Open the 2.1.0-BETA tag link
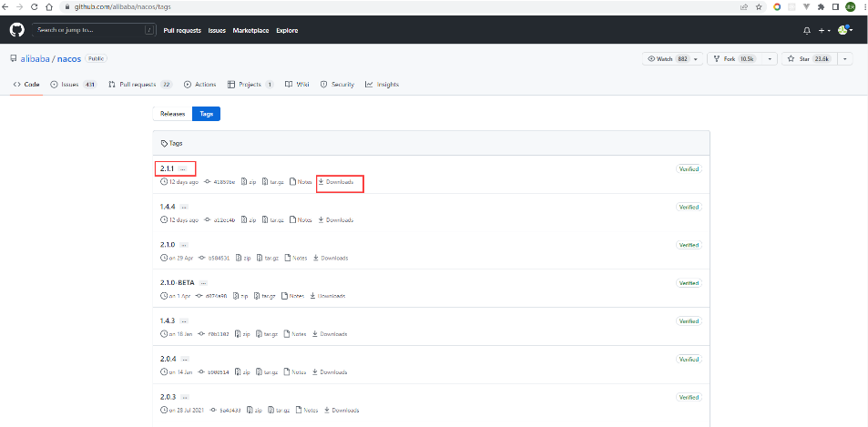The image size is (868, 427). click(177, 282)
